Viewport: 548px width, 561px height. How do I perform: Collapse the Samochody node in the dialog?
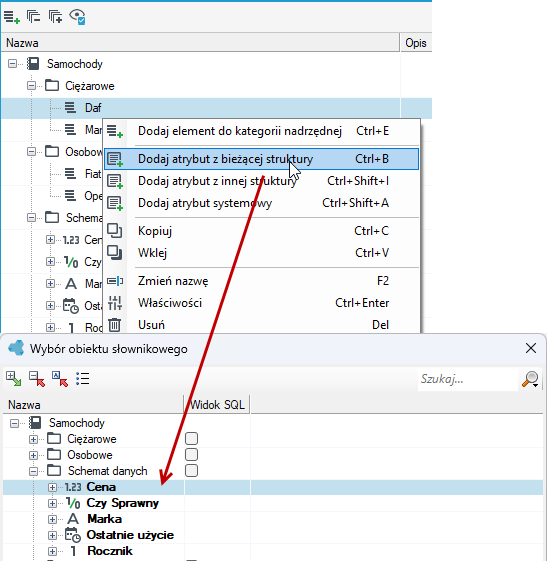pos(14,423)
